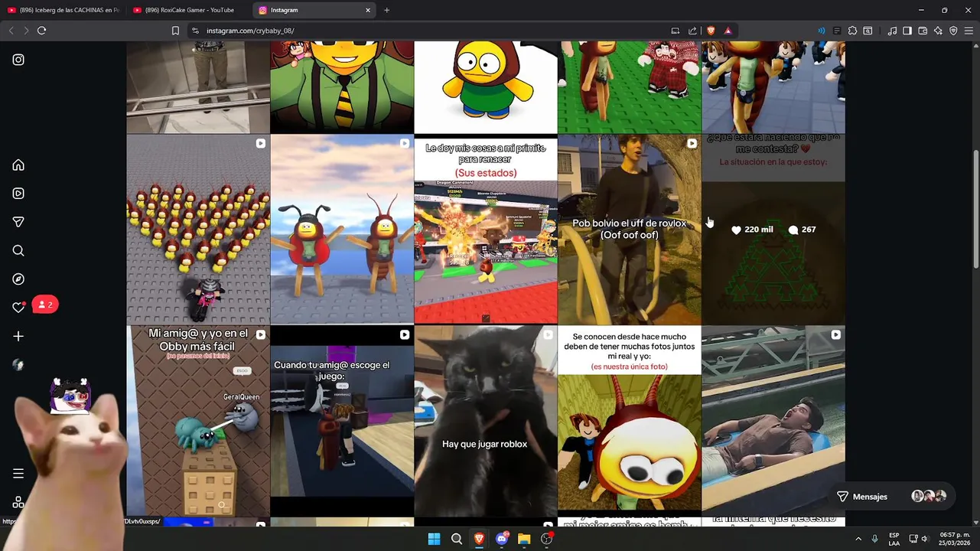Open post with many bee characters on gray floor

(198, 230)
